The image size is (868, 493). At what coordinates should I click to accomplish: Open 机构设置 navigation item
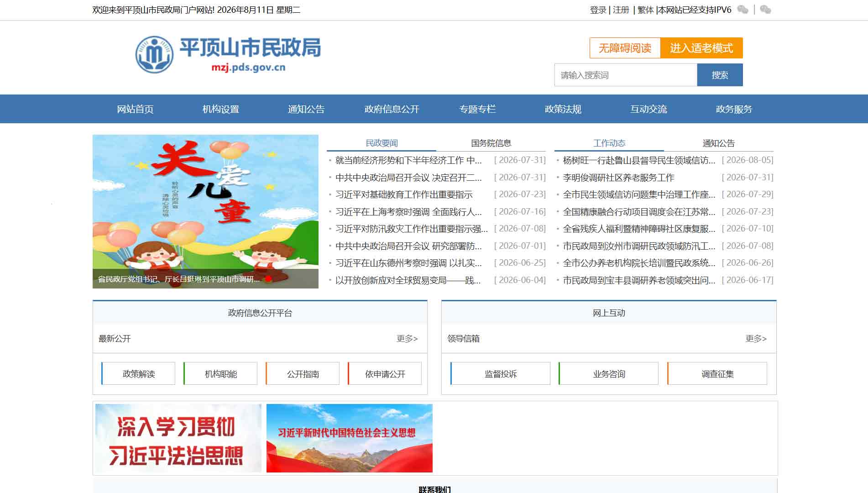(221, 109)
